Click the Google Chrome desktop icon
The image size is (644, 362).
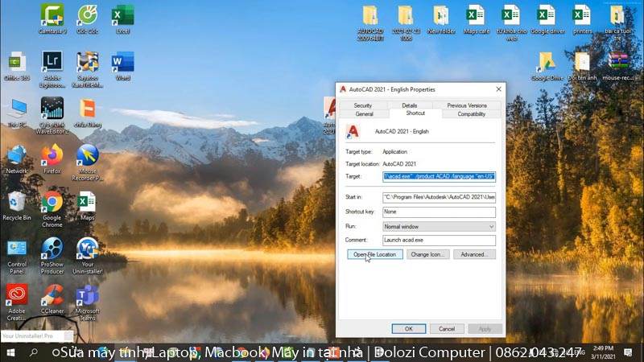(52, 203)
